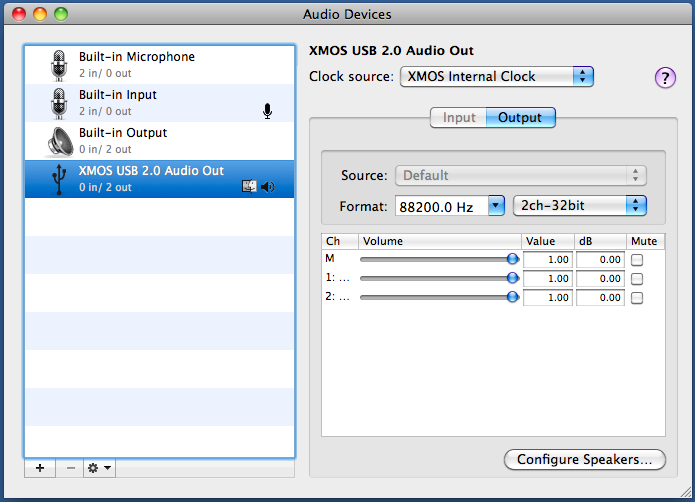
Task: Toggle mute checkbox for channel 1
Action: click(637, 279)
